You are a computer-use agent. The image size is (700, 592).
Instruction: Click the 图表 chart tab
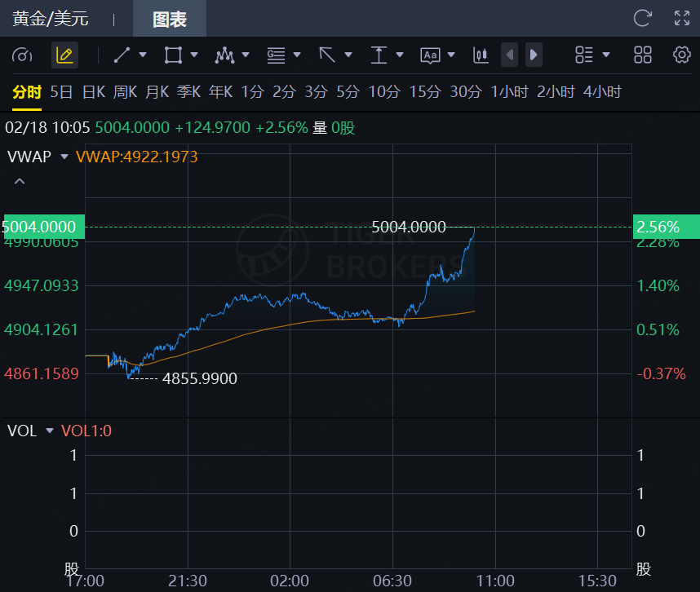pyautogui.click(x=170, y=19)
